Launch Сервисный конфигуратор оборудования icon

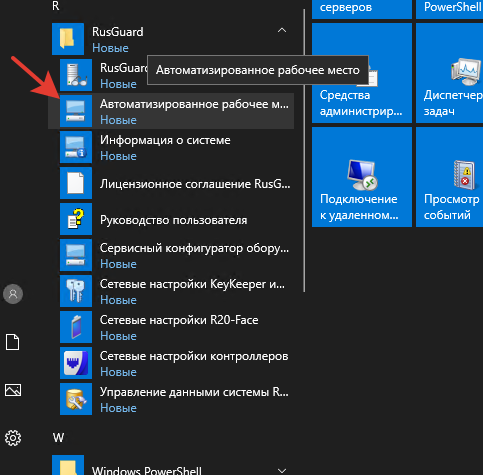(x=76, y=255)
